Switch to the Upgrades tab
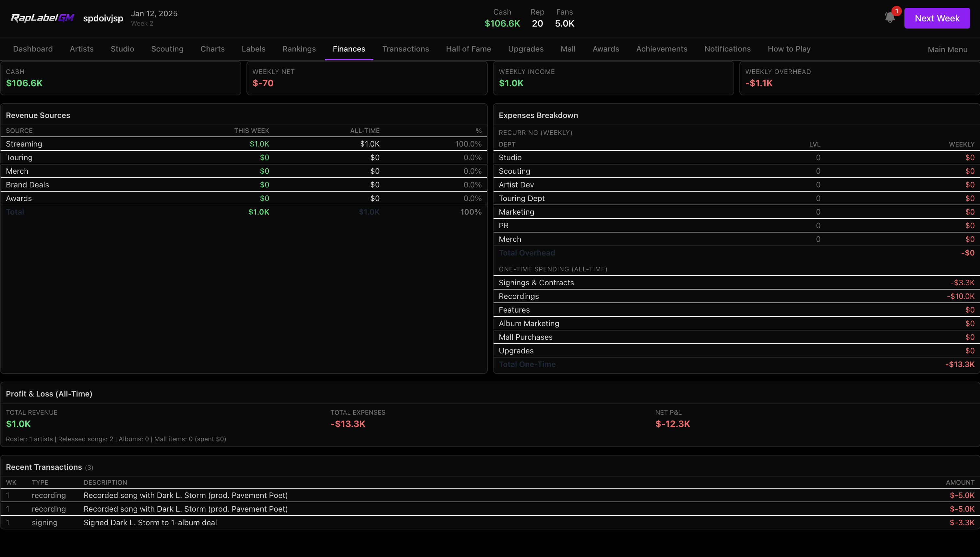Image resolution: width=980 pixels, height=557 pixels. click(x=526, y=49)
